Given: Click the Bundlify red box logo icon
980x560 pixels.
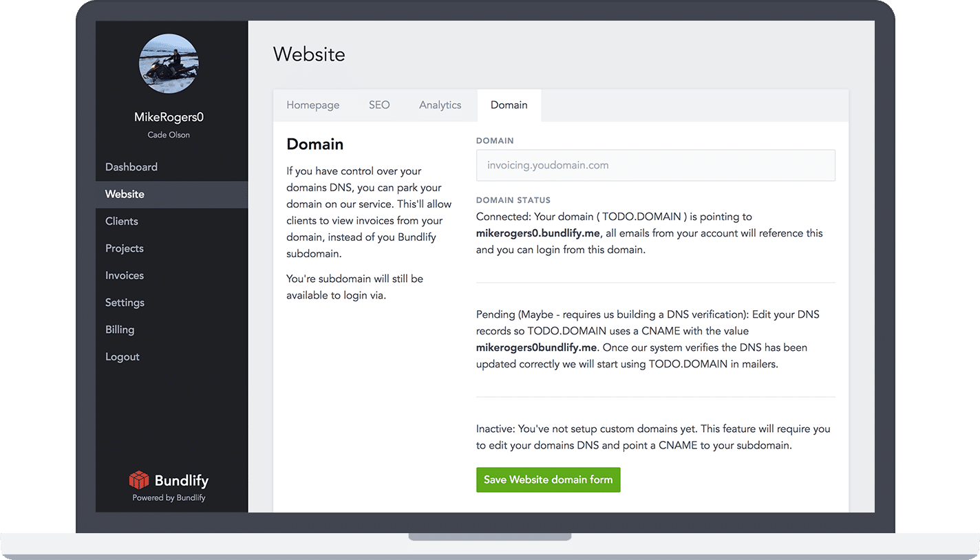Looking at the screenshot, I should pyautogui.click(x=139, y=480).
